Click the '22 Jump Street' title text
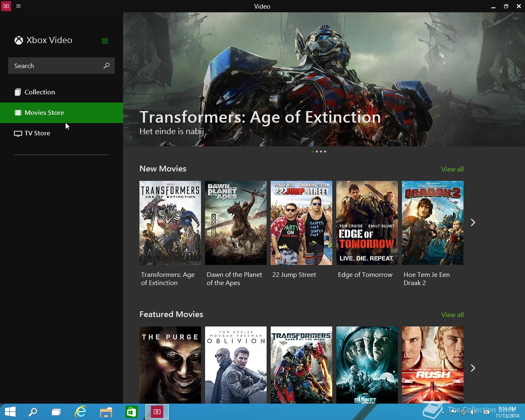 pyautogui.click(x=294, y=275)
